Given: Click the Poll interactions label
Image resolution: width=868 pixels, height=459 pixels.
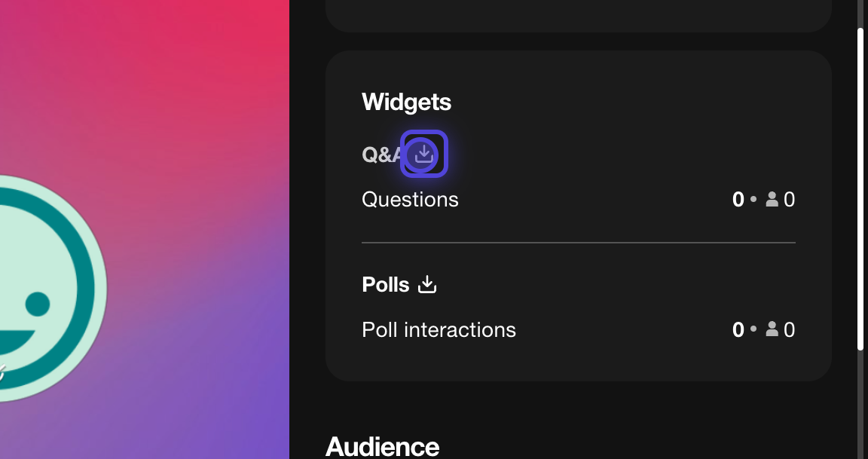Looking at the screenshot, I should tap(439, 330).
